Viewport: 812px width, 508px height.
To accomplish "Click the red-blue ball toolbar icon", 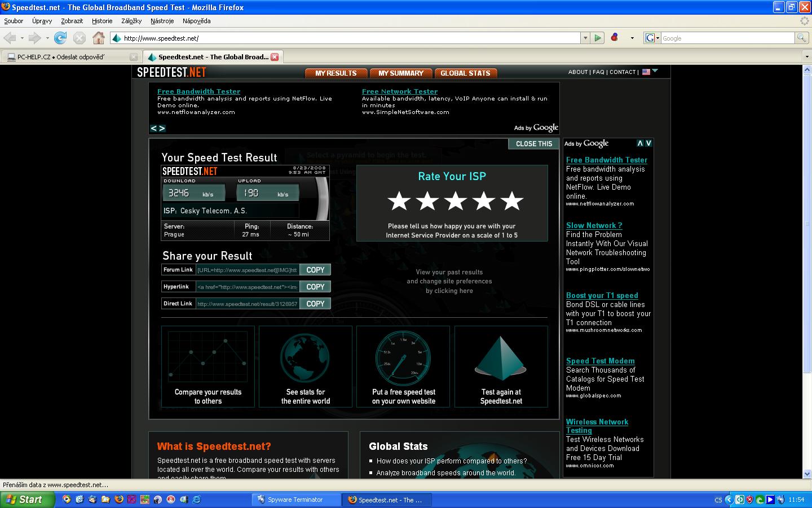I will tap(615, 38).
